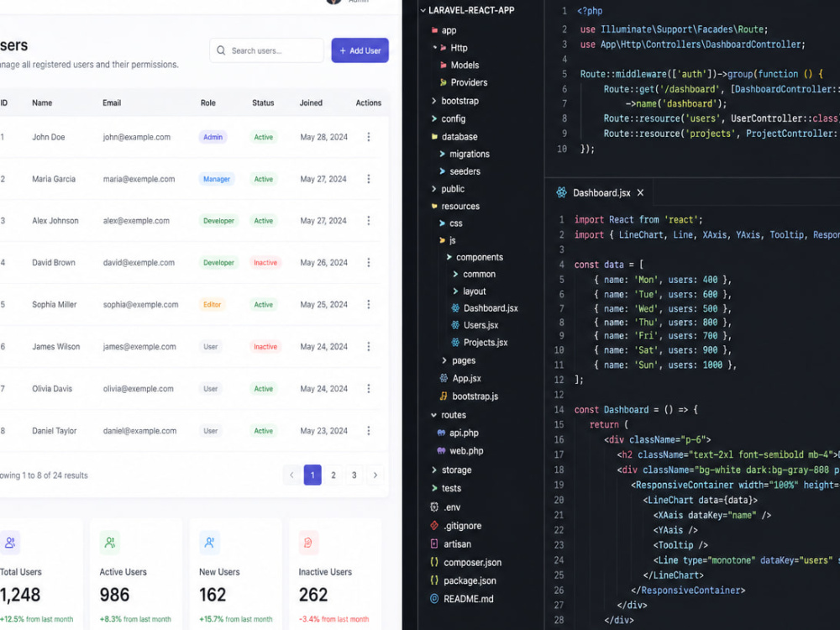840x630 pixels.
Task: Click the next page arrow in pagination
Action: click(375, 475)
